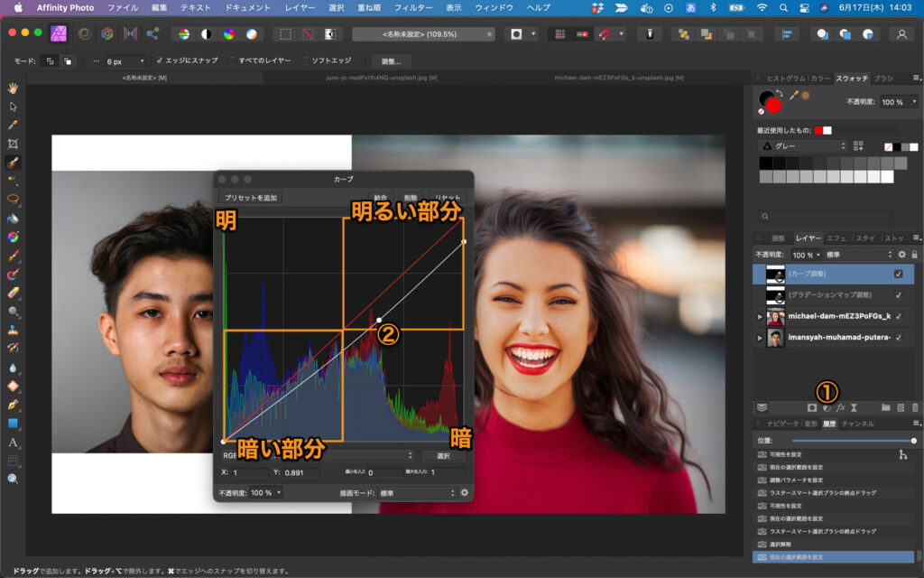Screen dimensions: 924x578
Task: Select the Hand (view) tool
Action: tap(13, 88)
